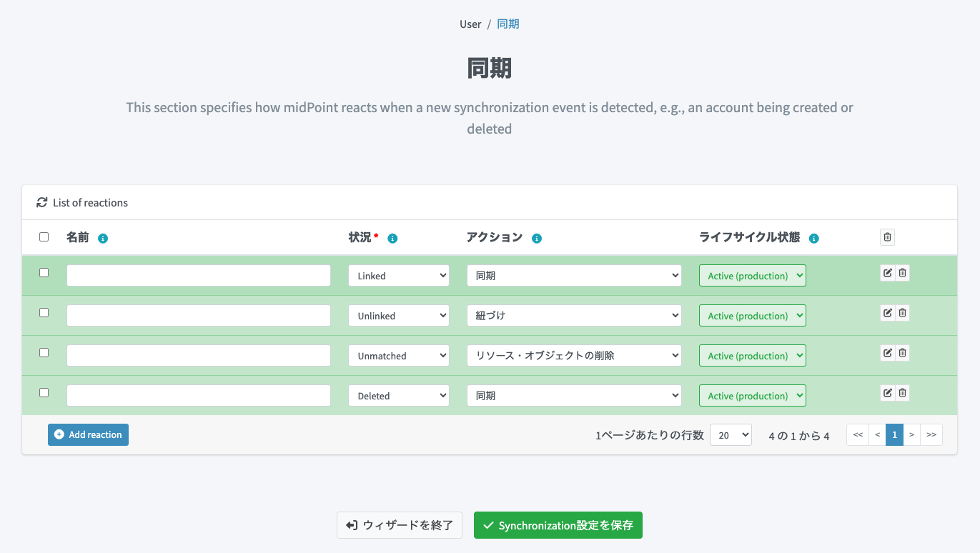Click ウィザードを終了 to exit wizard
The width and height of the screenshot is (980, 553).
(x=400, y=525)
